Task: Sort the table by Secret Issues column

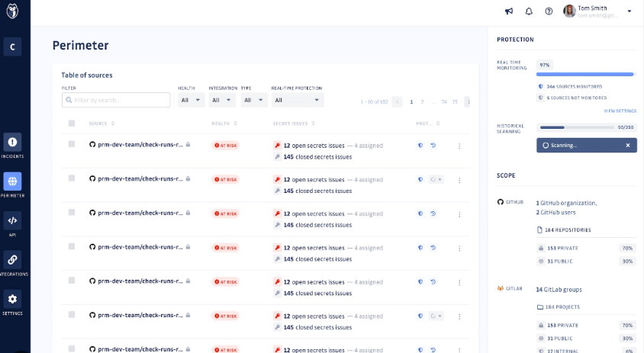Action: point(294,124)
